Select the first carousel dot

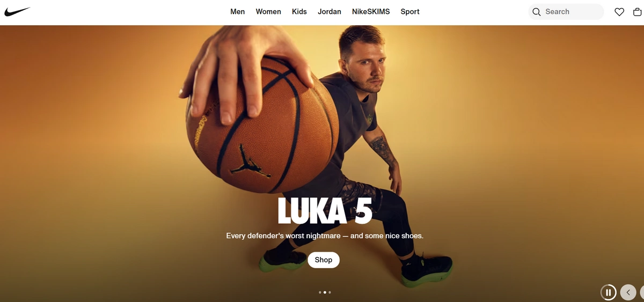tap(320, 292)
